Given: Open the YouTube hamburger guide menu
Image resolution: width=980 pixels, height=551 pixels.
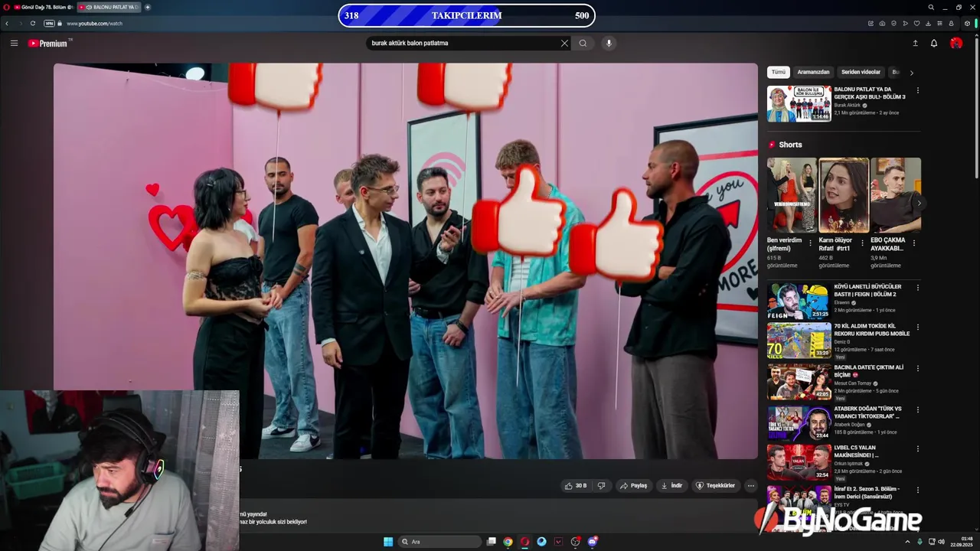Looking at the screenshot, I should point(14,43).
